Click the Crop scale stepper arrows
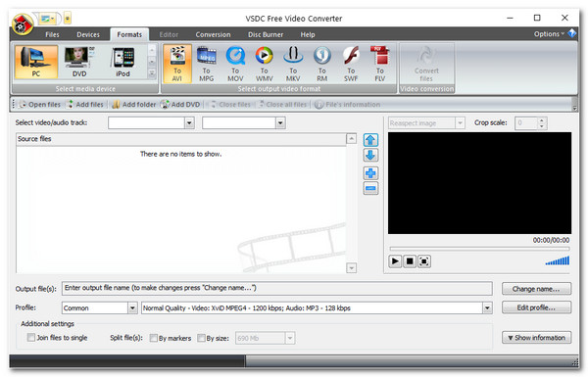The height and width of the screenshot is (377, 588). [541, 123]
